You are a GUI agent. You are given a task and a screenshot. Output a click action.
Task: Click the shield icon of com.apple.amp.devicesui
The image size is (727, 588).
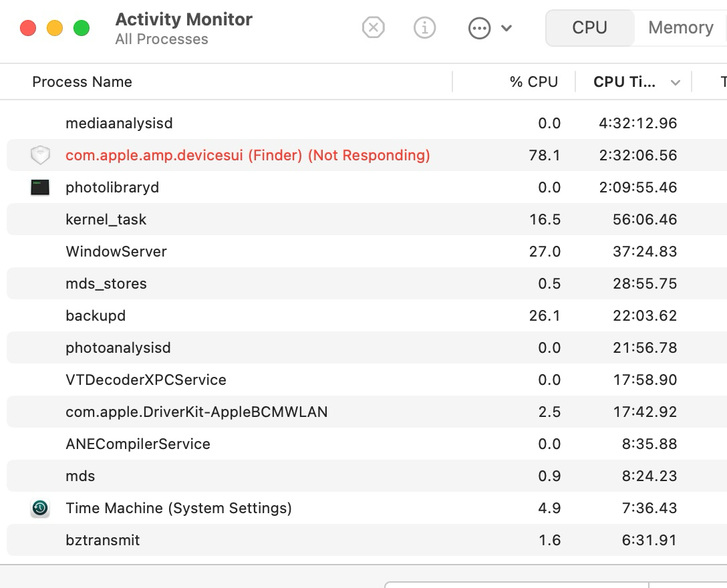(40, 155)
